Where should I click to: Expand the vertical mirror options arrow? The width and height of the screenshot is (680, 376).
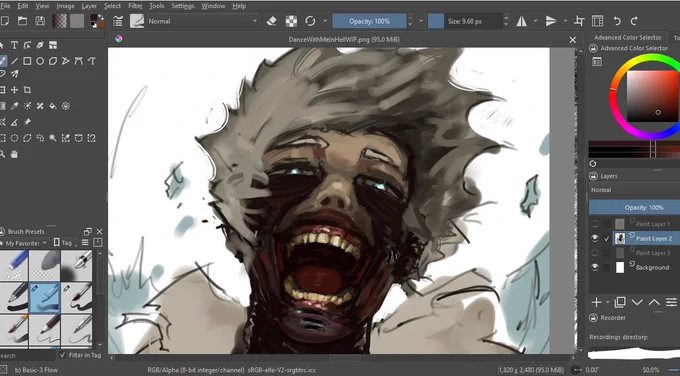pos(565,21)
